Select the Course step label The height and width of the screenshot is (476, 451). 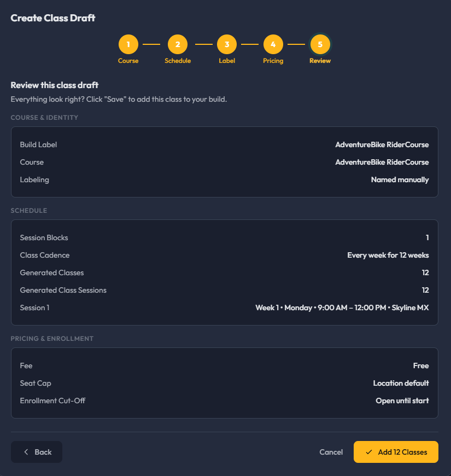point(128,61)
